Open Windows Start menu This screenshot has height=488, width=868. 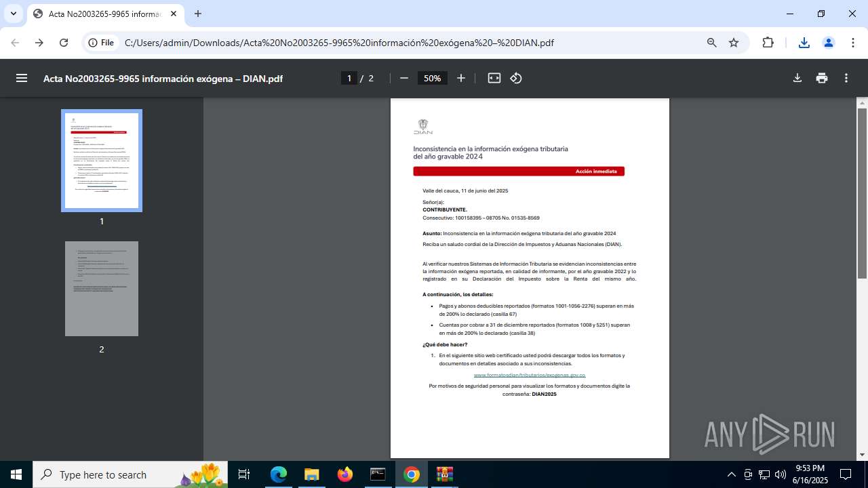click(x=16, y=474)
